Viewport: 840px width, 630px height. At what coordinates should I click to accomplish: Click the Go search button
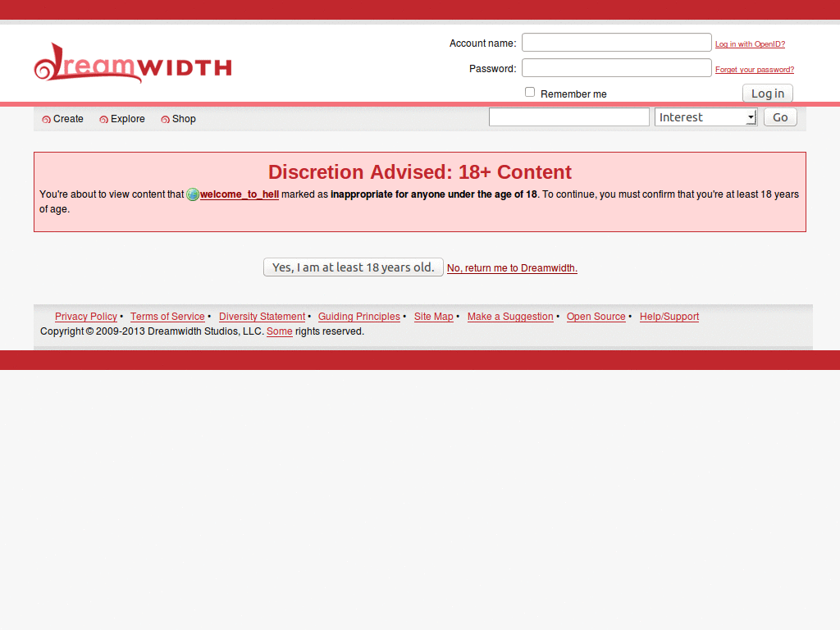click(780, 117)
